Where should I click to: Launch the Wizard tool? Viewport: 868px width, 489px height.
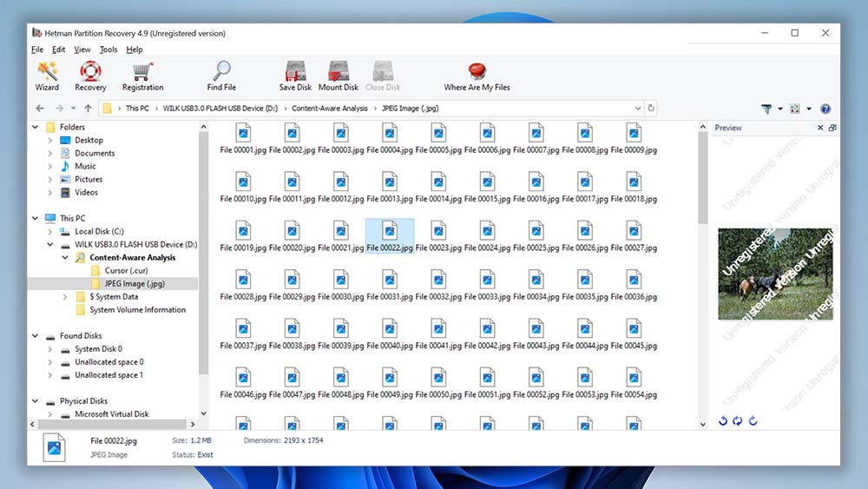pyautogui.click(x=47, y=76)
